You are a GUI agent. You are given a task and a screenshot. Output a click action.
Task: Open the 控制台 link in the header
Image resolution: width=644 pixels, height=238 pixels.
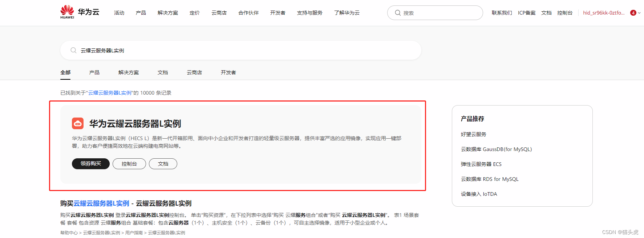(x=565, y=13)
